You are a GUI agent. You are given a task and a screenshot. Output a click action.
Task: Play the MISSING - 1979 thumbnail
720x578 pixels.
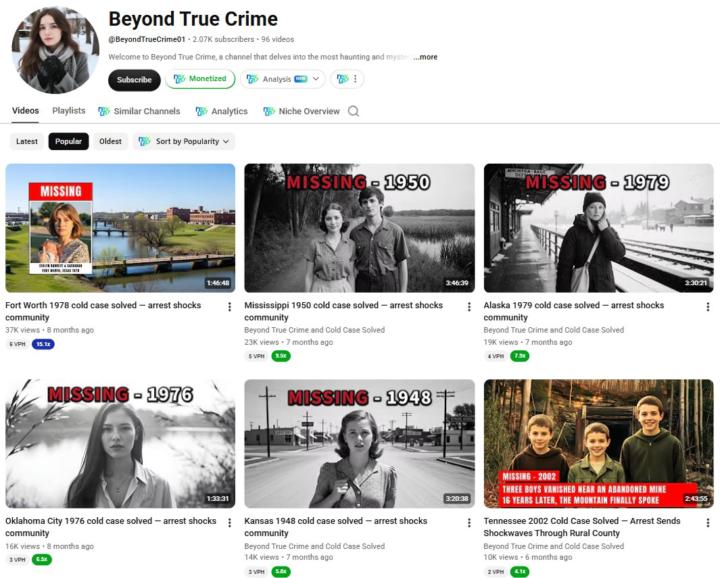[x=599, y=228]
